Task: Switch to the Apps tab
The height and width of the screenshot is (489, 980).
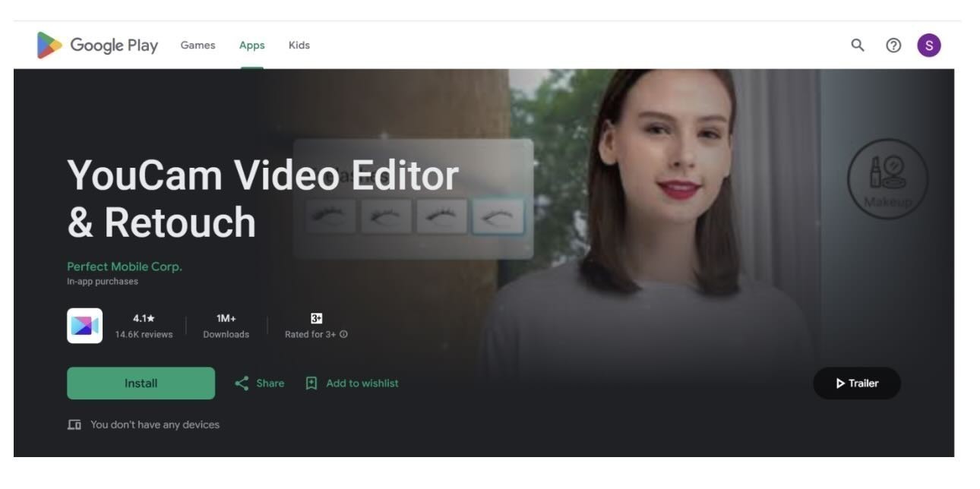Action: (252, 46)
